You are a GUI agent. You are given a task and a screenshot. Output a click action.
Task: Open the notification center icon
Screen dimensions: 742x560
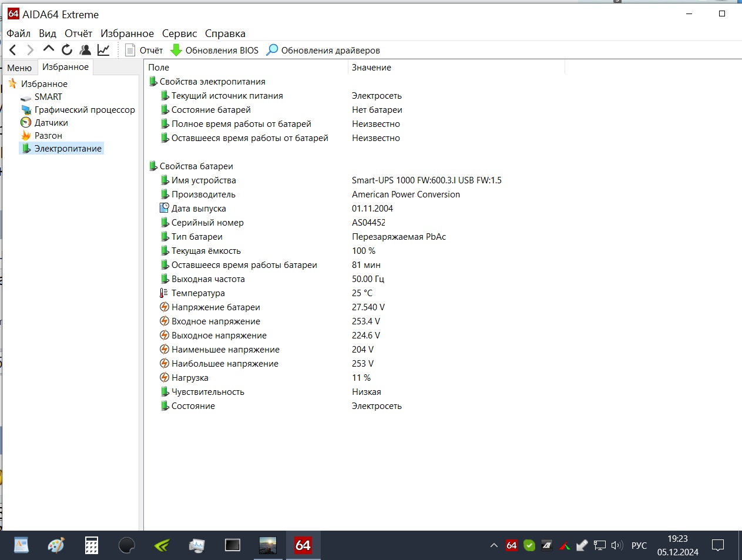718,545
